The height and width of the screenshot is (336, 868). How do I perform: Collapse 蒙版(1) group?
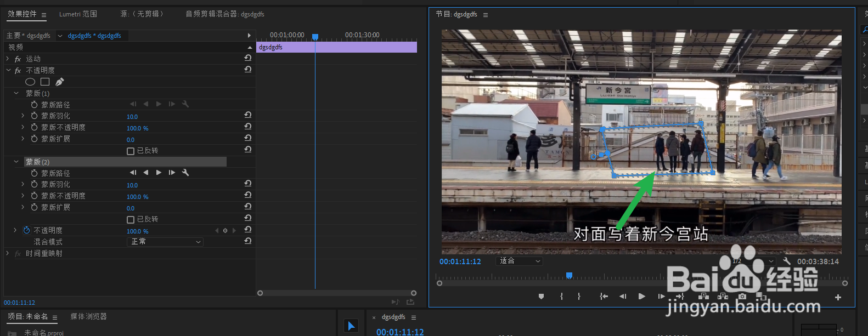tap(16, 93)
